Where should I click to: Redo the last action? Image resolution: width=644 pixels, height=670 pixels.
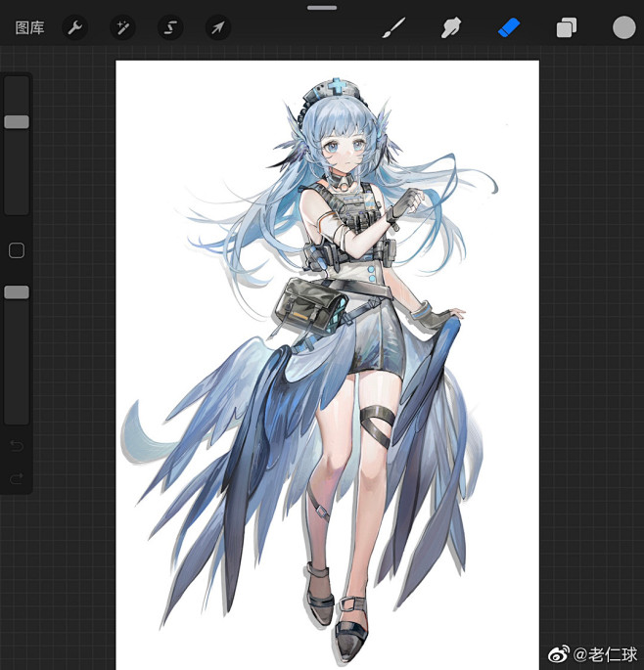point(17,478)
